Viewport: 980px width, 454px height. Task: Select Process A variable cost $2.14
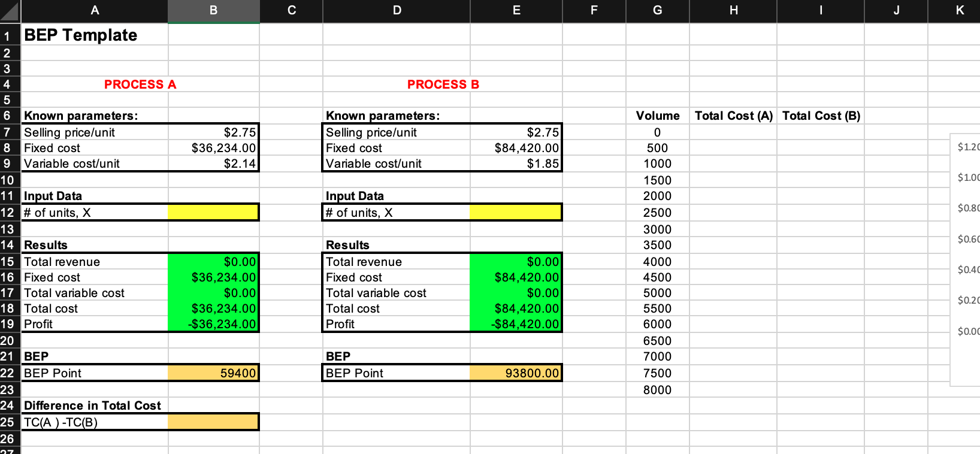214,164
